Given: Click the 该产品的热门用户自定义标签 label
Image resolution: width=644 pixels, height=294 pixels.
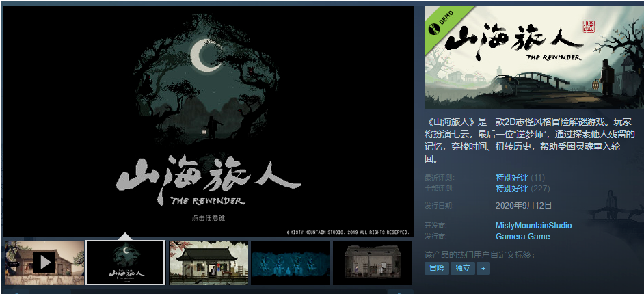Looking at the screenshot, I should click(x=479, y=256).
